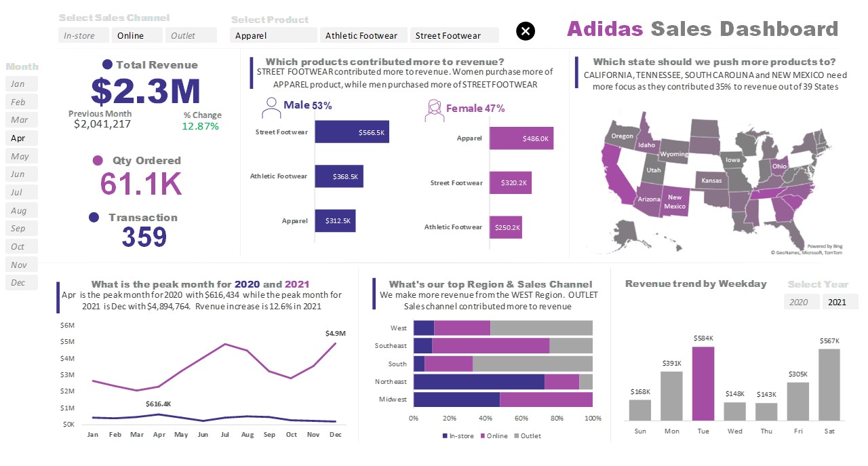Toggle the Online sales channel slicer
868x466 pixels.
(138, 35)
